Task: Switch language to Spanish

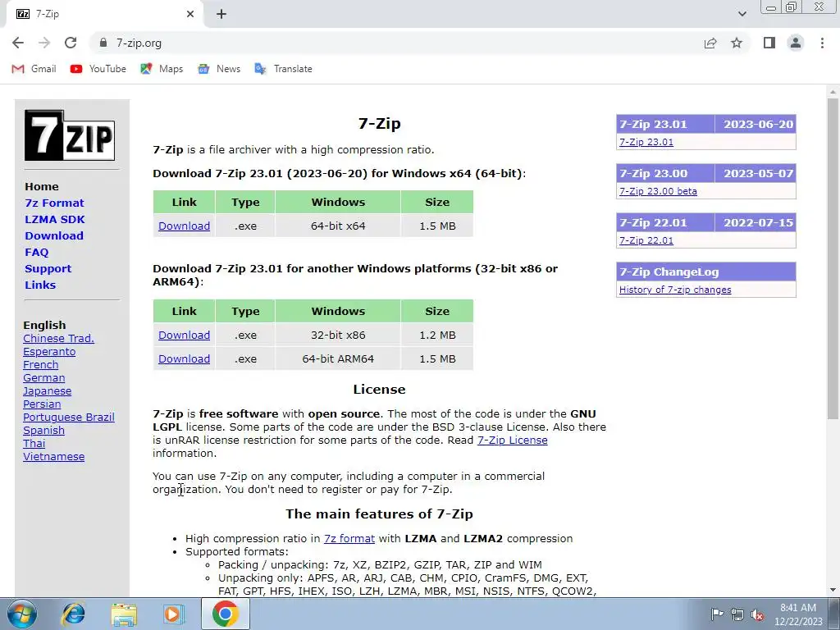Action: coord(44,431)
